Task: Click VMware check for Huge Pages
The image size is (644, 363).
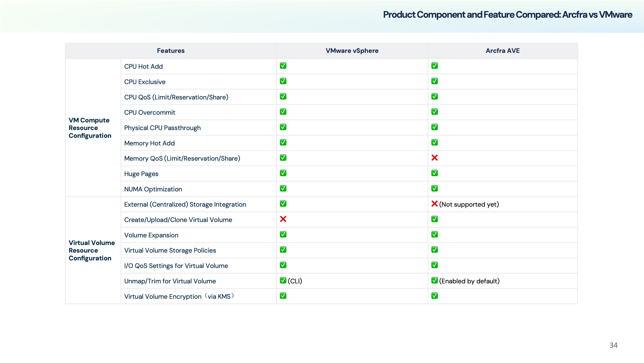Action: 283,173
